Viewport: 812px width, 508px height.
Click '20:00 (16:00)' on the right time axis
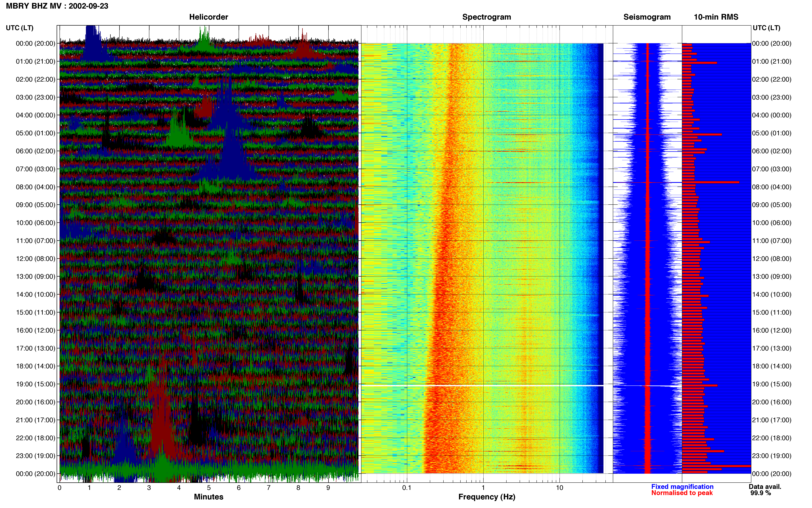[x=772, y=402]
